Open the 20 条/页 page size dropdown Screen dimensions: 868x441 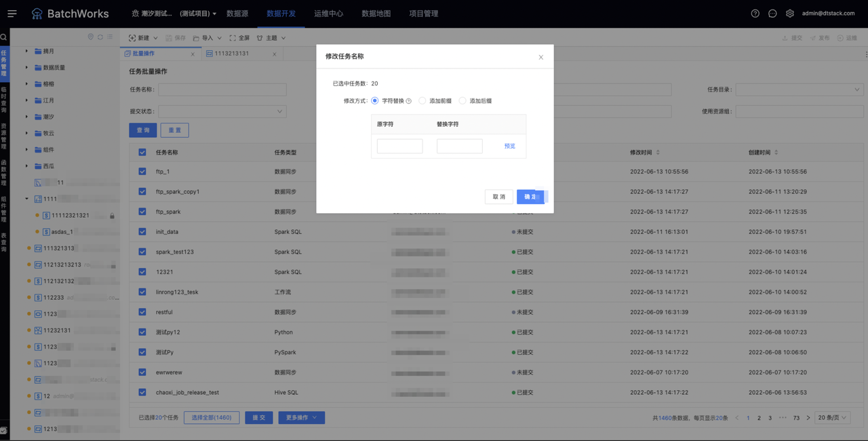coord(833,418)
